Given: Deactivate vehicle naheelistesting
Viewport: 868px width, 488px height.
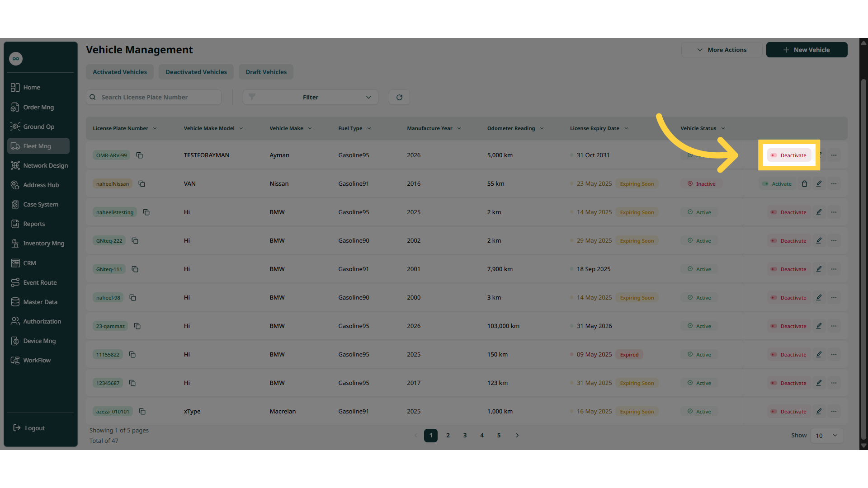Looking at the screenshot, I should click(x=789, y=212).
